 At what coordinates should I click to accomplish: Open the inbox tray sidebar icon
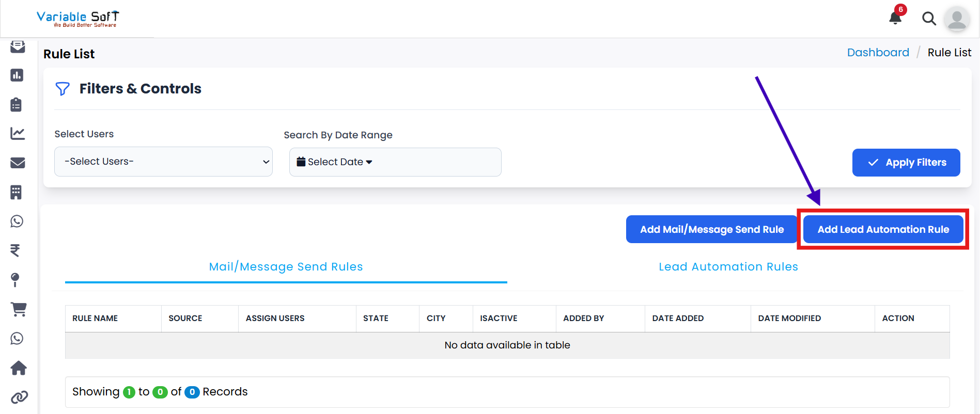(x=18, y=47)
